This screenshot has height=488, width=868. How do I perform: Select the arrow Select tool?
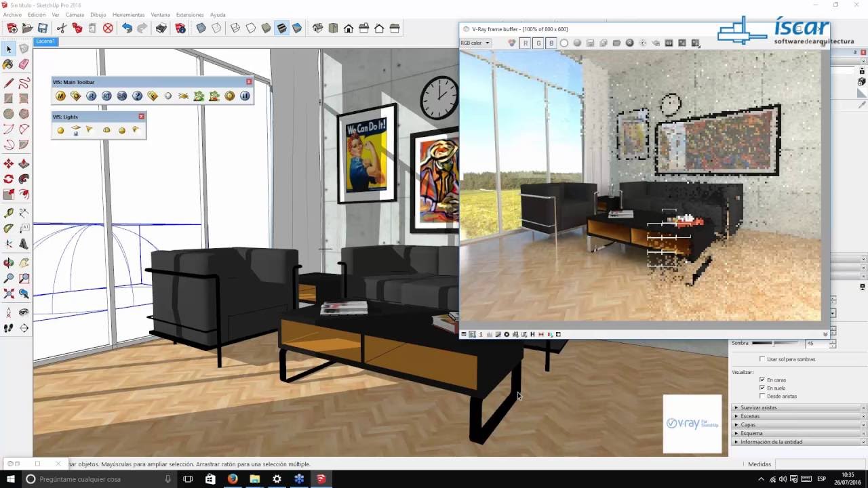point(9,49)
